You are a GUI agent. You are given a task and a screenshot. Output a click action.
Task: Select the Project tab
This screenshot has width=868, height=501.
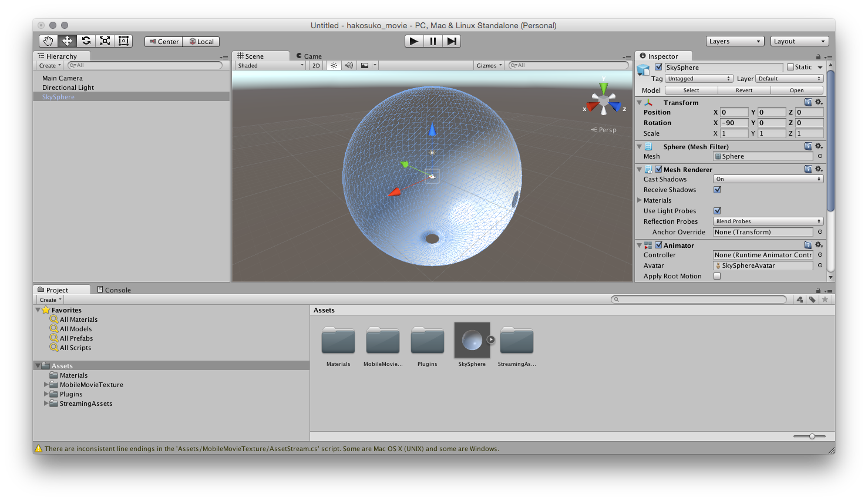(x=62, y=290)
